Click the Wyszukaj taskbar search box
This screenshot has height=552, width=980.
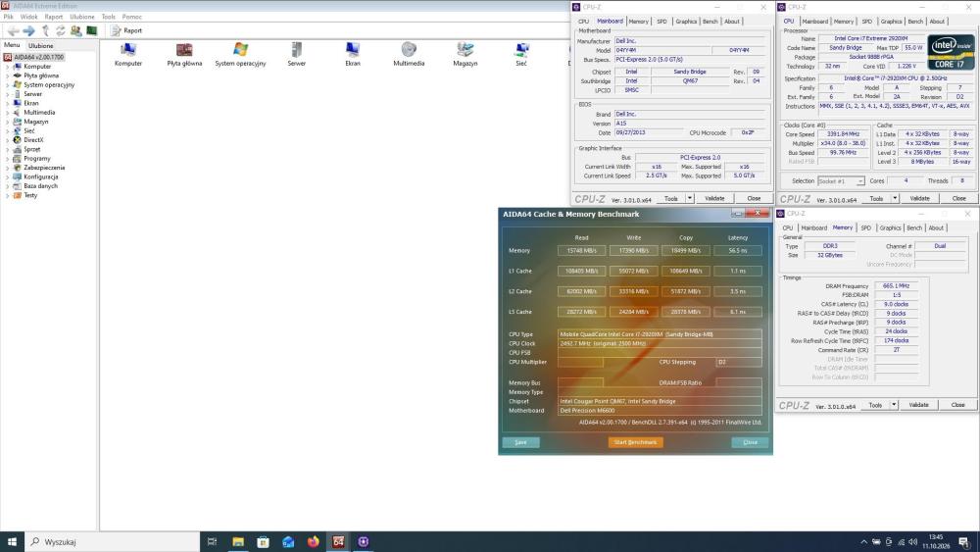pyautogui.click(x=113, y=542)
